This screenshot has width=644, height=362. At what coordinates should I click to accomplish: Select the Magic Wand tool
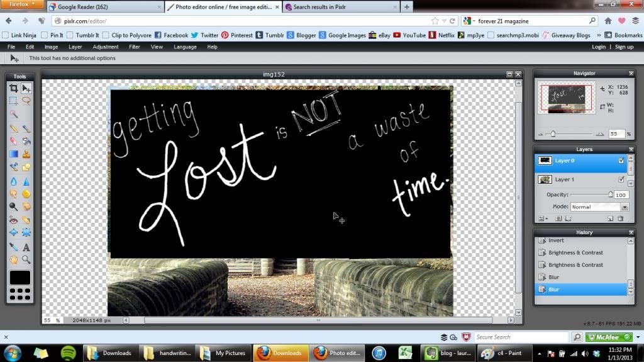point(14,114)
